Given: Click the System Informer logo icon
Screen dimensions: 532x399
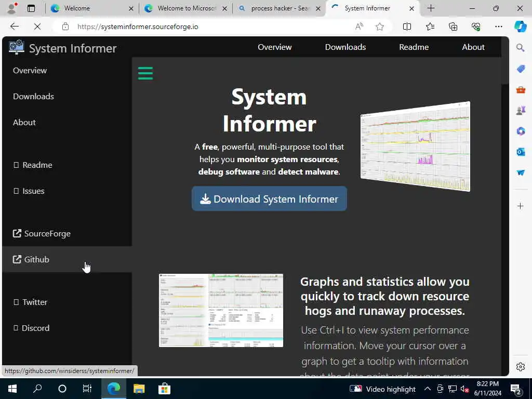Looking at the screenshot, I should point(16,47).
